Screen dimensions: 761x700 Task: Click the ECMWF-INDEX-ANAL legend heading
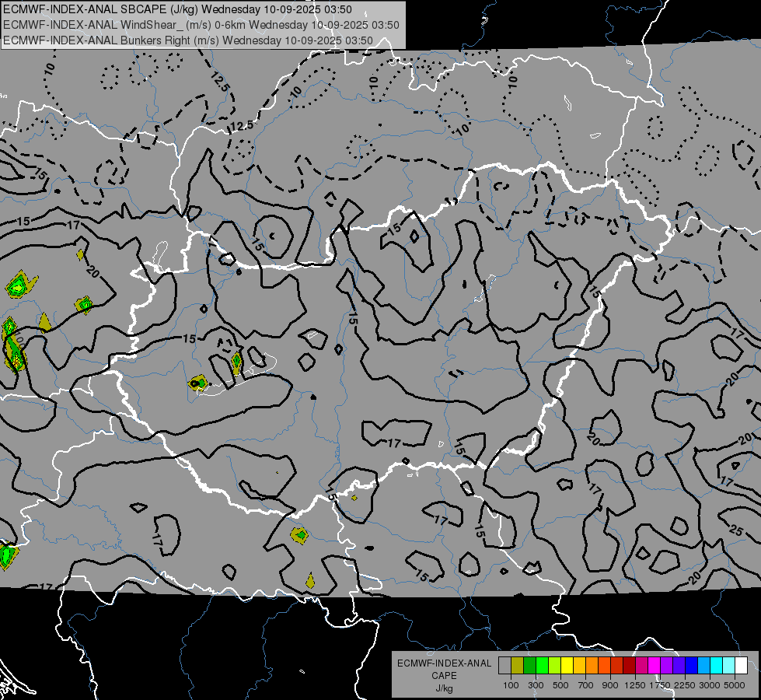coord(444,663)
